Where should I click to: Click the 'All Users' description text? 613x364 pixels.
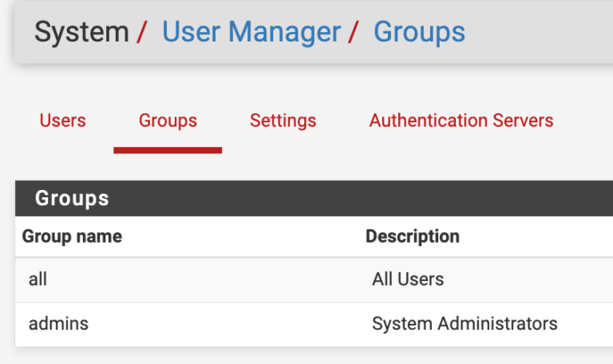coord(408,279)
